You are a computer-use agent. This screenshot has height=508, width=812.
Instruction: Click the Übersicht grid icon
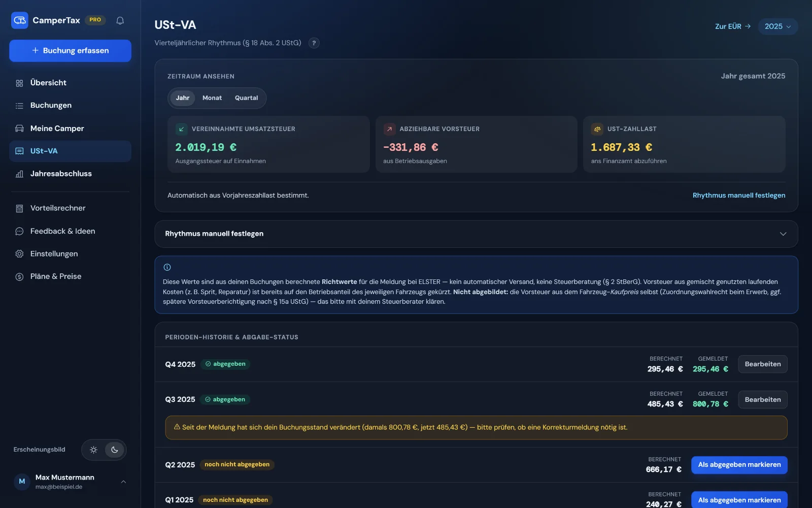point(19,83)
